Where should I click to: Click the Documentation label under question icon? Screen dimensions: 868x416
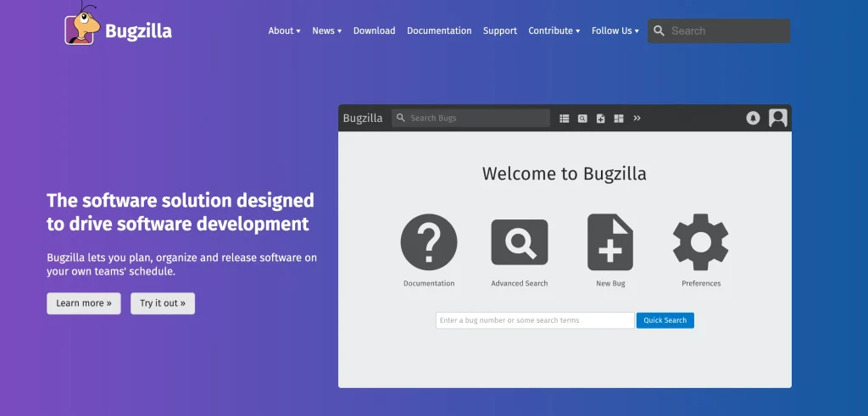tap(429, 283)
